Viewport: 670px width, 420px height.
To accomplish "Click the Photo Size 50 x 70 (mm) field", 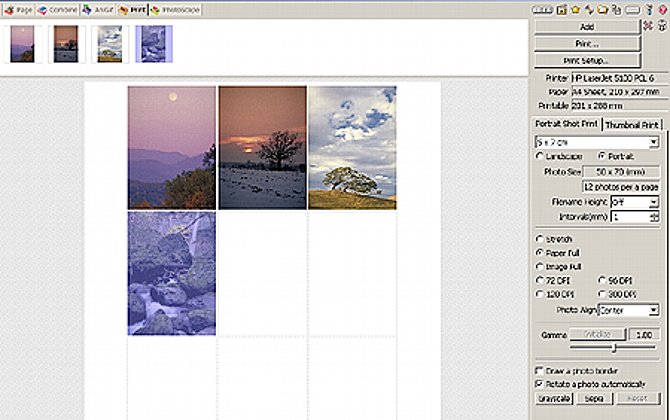I will click(621, 172).
